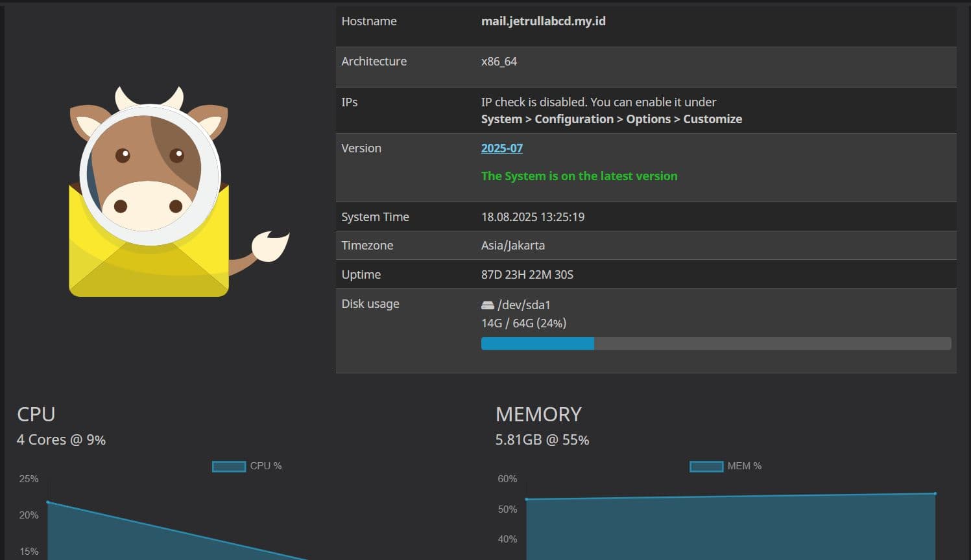Click the CPU section heading
971x560 pixels.
click(x=36, y=414)
